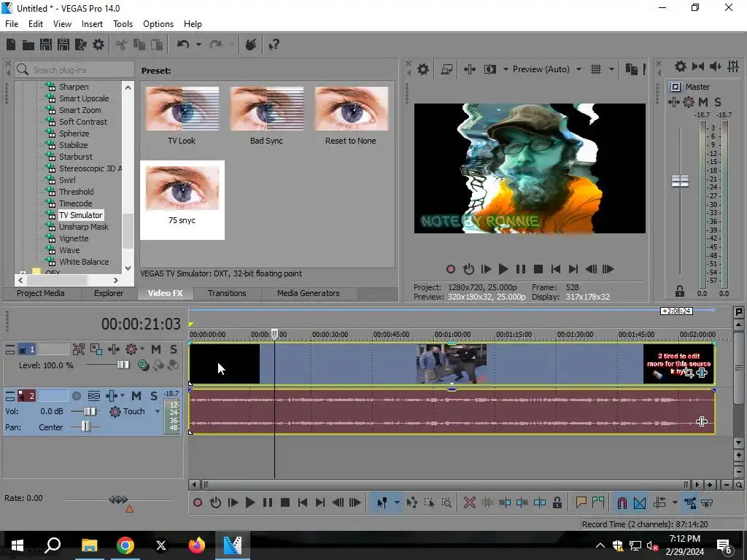Choose the Bad Sync preset thumbnail
Viewport: 747px width, 560px height.
[266, 109]
